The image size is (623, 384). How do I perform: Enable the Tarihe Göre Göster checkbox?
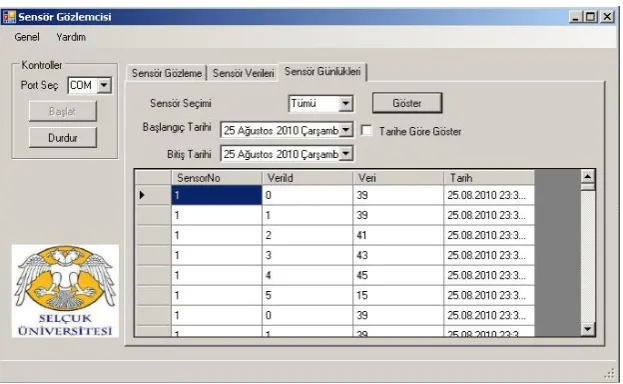pyautogui.click(x=366, y=131)
